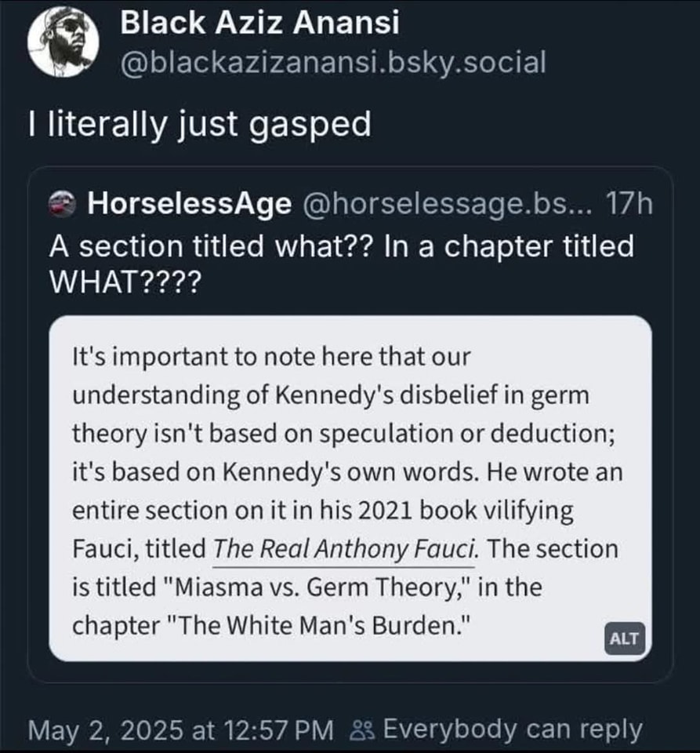Click the 17h timestamp on quoted post

(630, 206)
